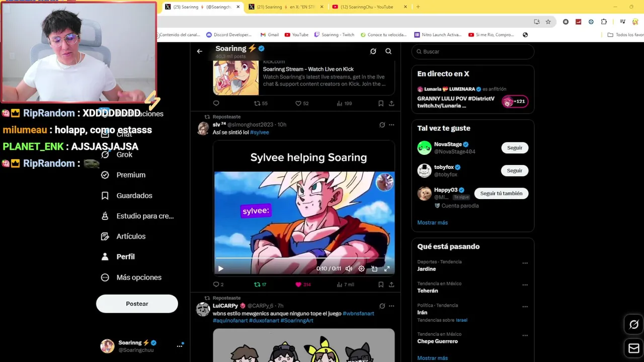
Task: Join Lunaria's live broadcast card
Action: click(472, 97)
